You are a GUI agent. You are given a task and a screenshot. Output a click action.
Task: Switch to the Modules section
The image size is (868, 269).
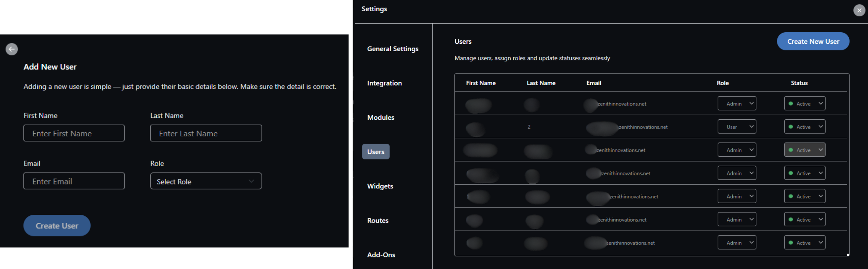(380, 117)
